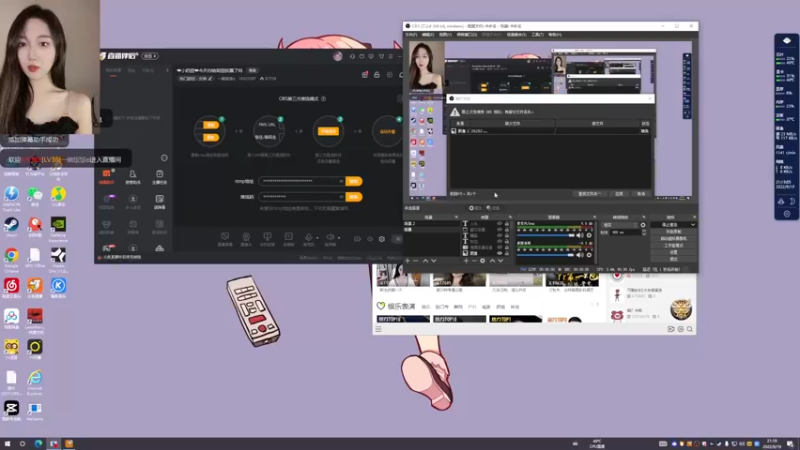Viewport: 800px width, 450px height.
Task: Copy the rtmp address with the orange button
Action: coord(354,181)
